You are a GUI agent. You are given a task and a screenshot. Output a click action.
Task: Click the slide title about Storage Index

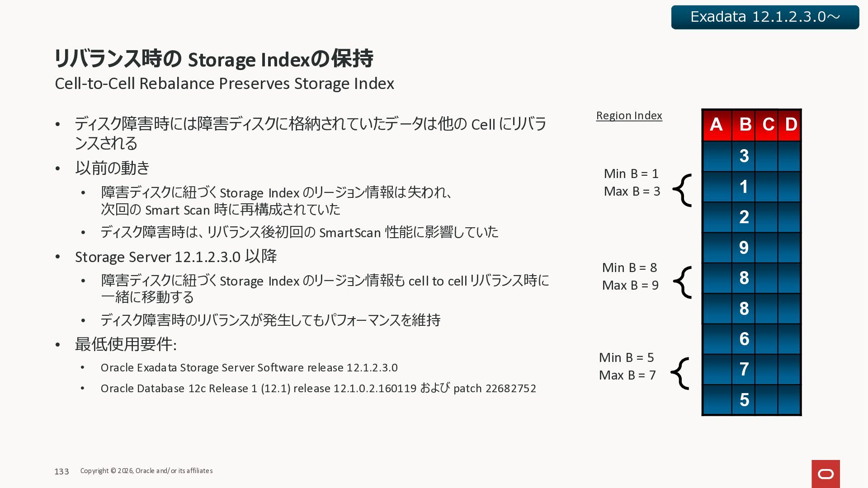point(213,59)
